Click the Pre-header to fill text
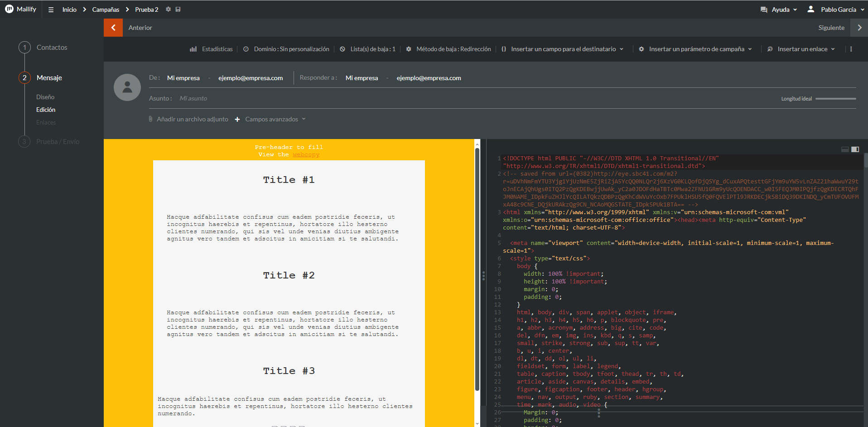 (289, 147)
